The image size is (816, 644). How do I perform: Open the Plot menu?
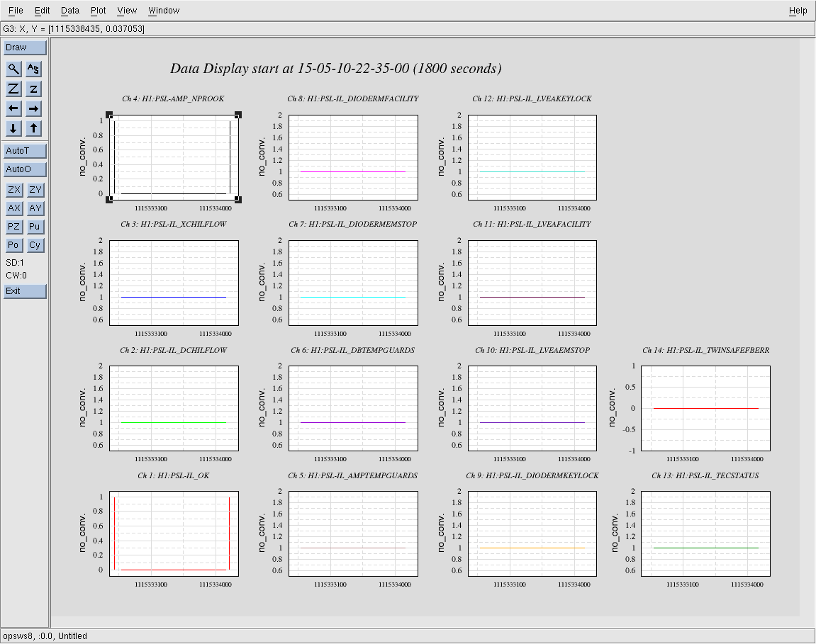click(98, 11)
